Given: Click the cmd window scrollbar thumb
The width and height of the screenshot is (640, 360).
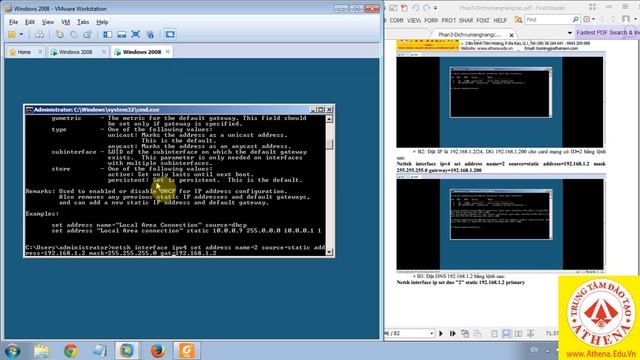Looking at the screenshot, I should pyautogui.click(x=329, y=143).
